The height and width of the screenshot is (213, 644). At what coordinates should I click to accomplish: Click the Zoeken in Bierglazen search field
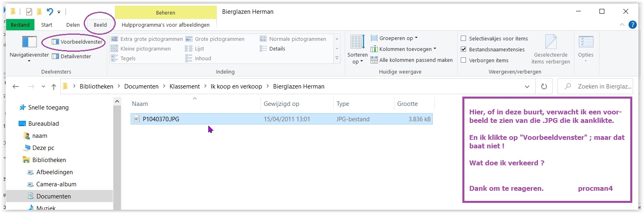click(x=600, y=86)
